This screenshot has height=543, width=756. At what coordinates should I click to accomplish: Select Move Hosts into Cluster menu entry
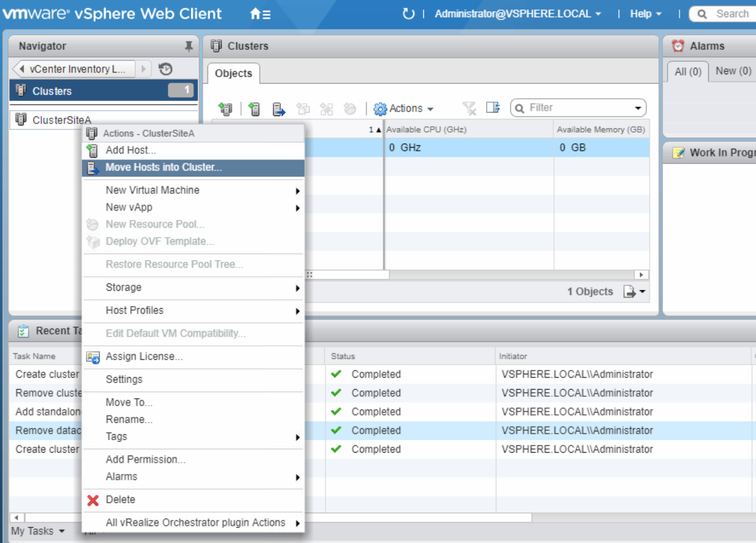point(163,167)
